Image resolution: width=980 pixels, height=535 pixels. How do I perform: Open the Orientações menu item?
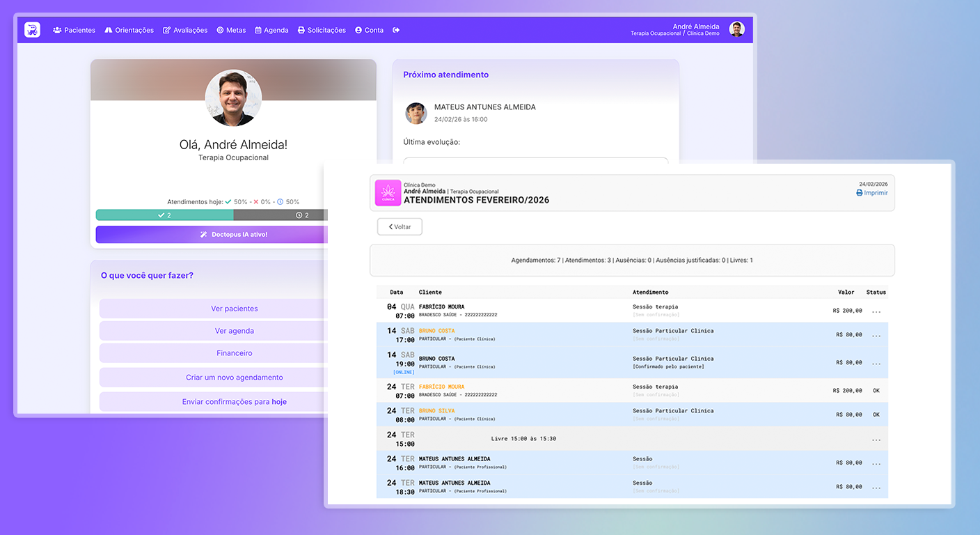pos(129,30)
